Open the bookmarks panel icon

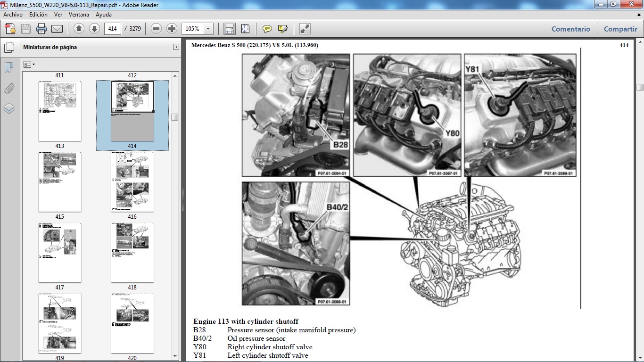[9, 67]
